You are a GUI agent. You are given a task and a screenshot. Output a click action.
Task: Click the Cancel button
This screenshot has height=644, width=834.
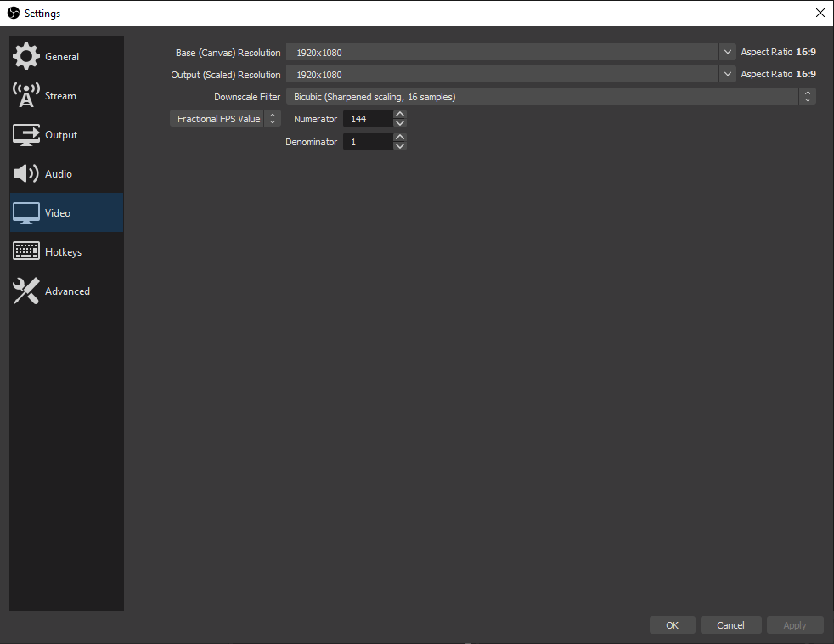730,624
